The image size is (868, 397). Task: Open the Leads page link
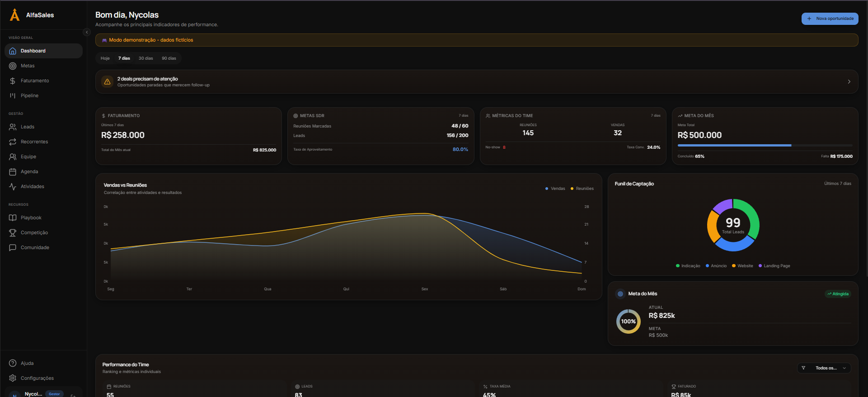coord(28,127)
